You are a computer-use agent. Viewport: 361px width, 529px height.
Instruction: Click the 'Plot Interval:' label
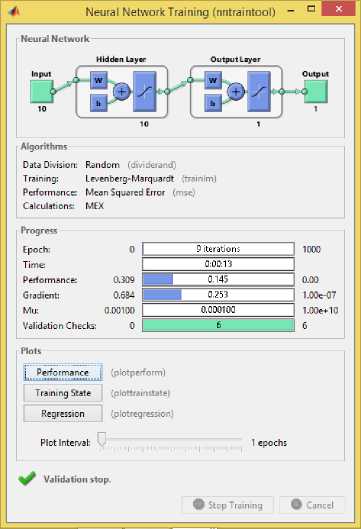[x=65, y=443]
